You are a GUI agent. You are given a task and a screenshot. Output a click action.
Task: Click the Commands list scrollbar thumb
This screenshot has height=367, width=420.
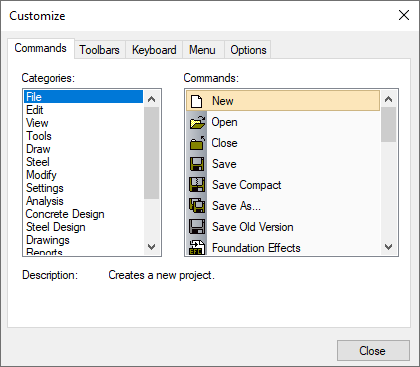tap(389, 125)
